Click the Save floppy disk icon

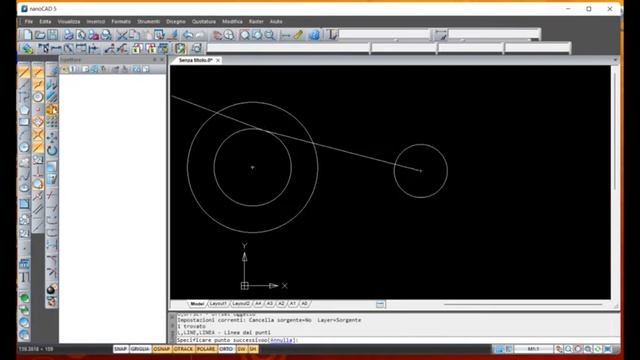click(x=53, y=35)
